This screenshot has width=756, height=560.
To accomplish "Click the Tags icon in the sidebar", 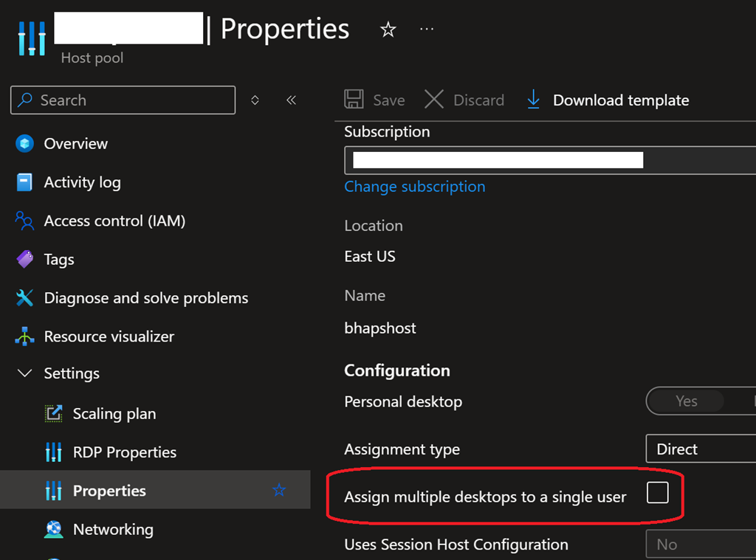I will (24, 259).
